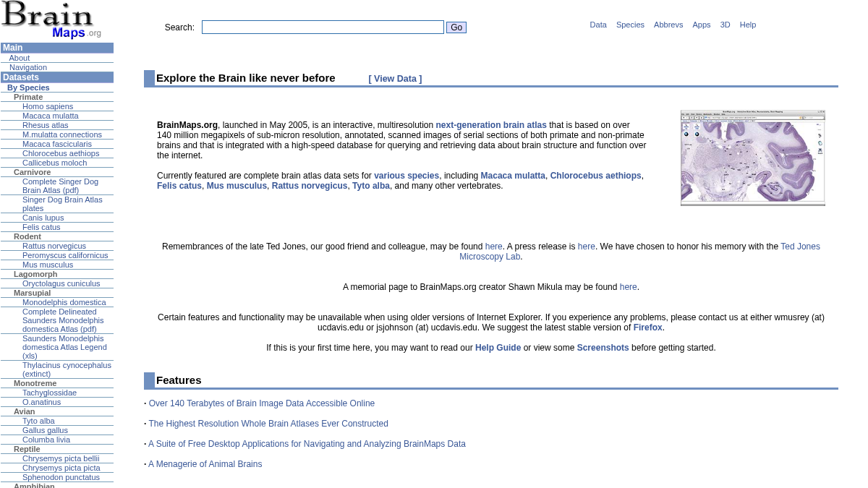Viewport: 868px width, 488px height.
Task: Open Rattus norvegicus link in paragraph
Action: [x=310, y=186]
